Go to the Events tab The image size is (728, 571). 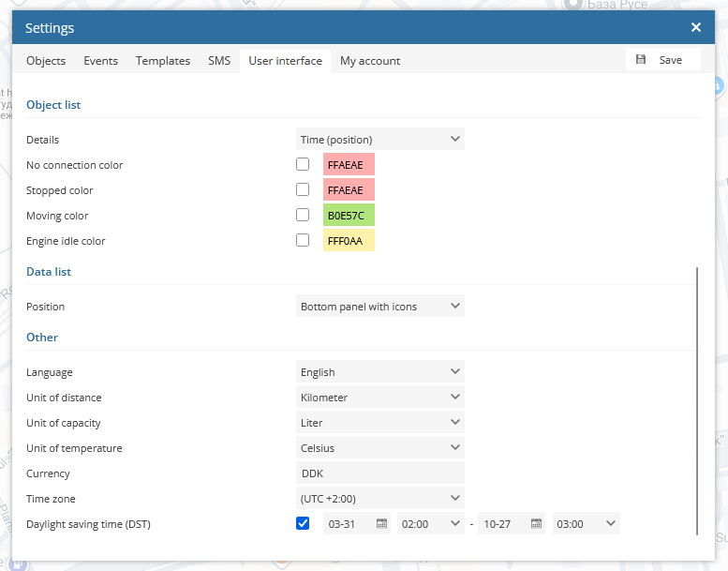point(101,61)
